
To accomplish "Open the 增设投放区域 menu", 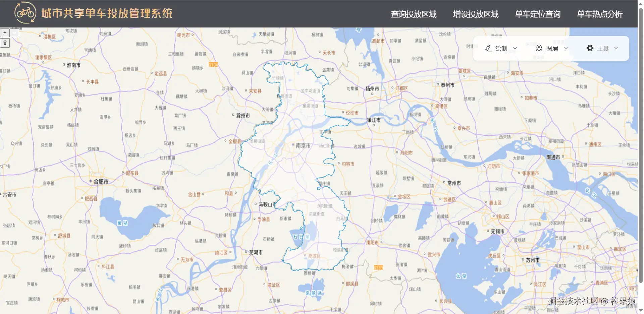I will [476, 14].
